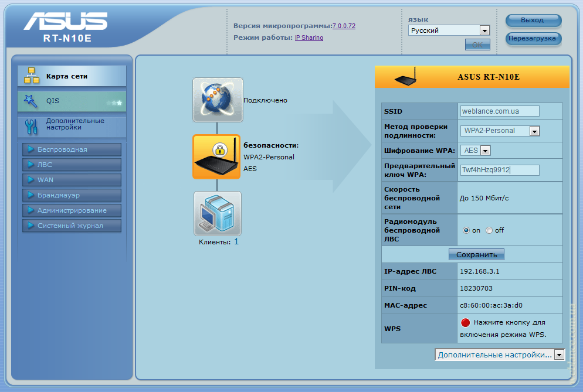Click the ASUS logo in the header
The height and width of the screenshot is (392, 583).
(66, 21)
